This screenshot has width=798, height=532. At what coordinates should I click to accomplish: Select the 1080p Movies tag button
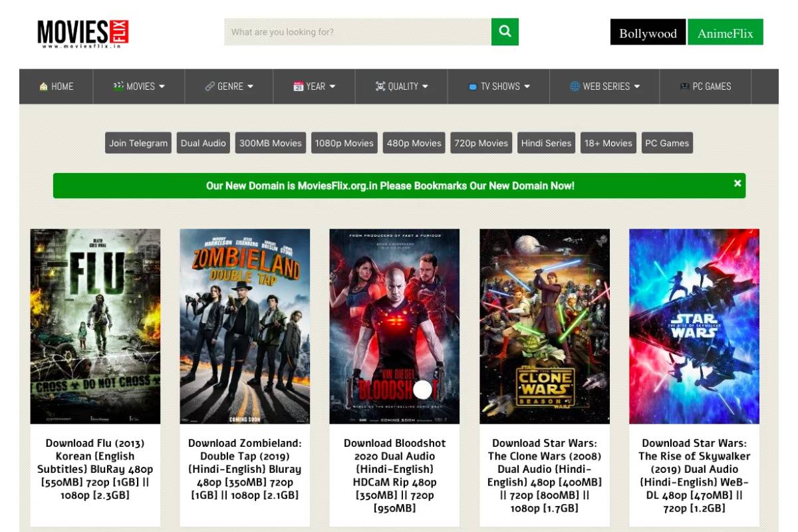click(x=344, y=143)
